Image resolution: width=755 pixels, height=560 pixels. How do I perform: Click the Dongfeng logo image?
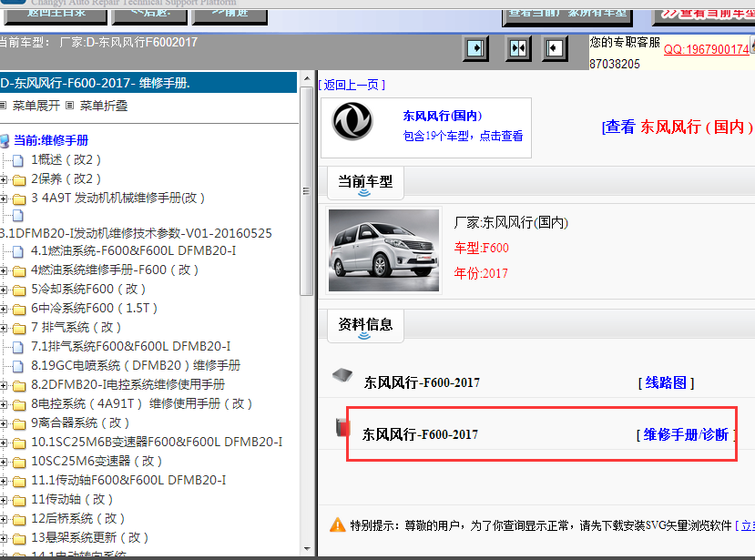click(x=352, y=121)
